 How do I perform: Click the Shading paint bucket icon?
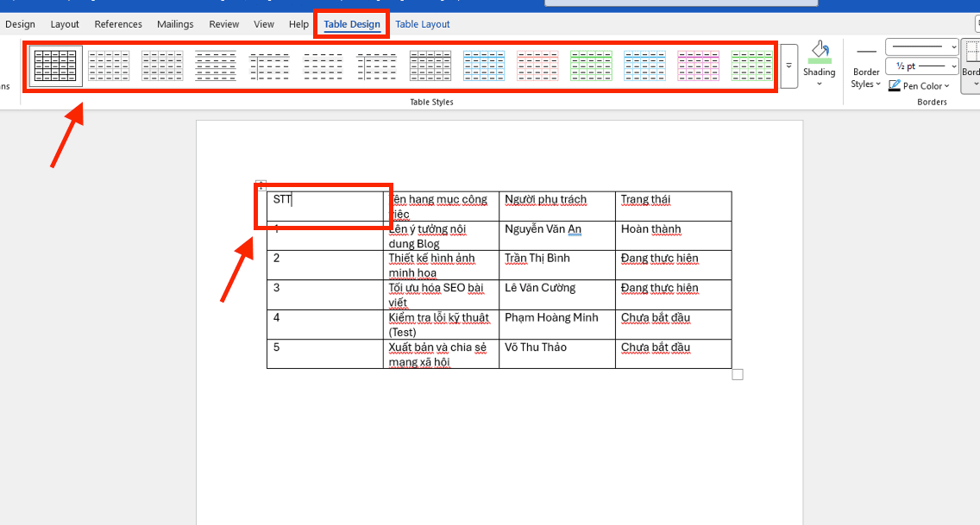click(x=820, y=53)
